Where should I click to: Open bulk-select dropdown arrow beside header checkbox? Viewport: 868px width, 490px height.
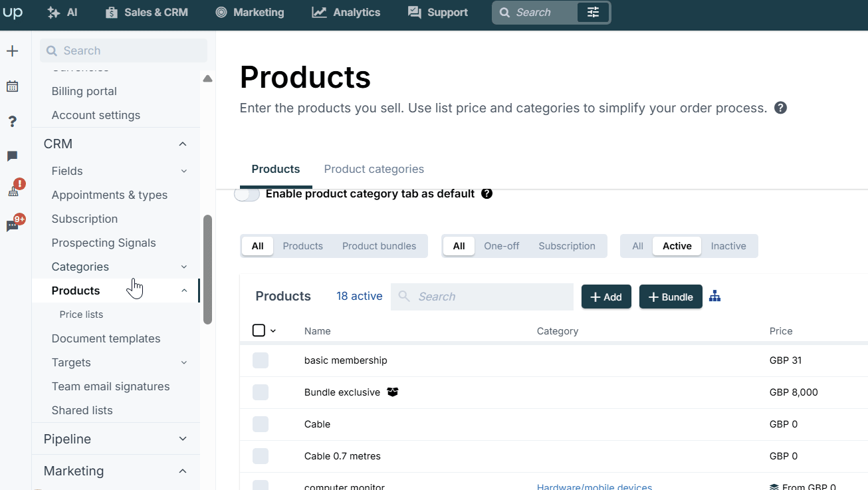(273, 331)
